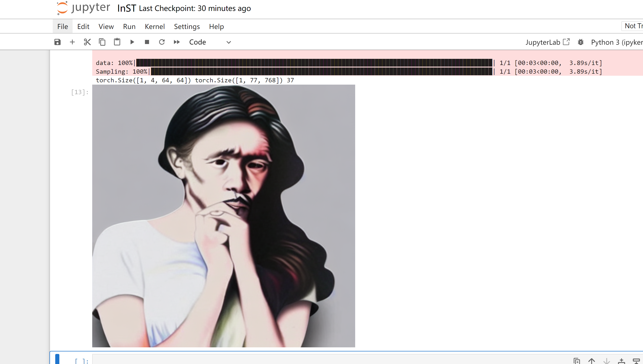Insert a new cell with the plus icon
643x364 pixels.
[x=72, y=42]
